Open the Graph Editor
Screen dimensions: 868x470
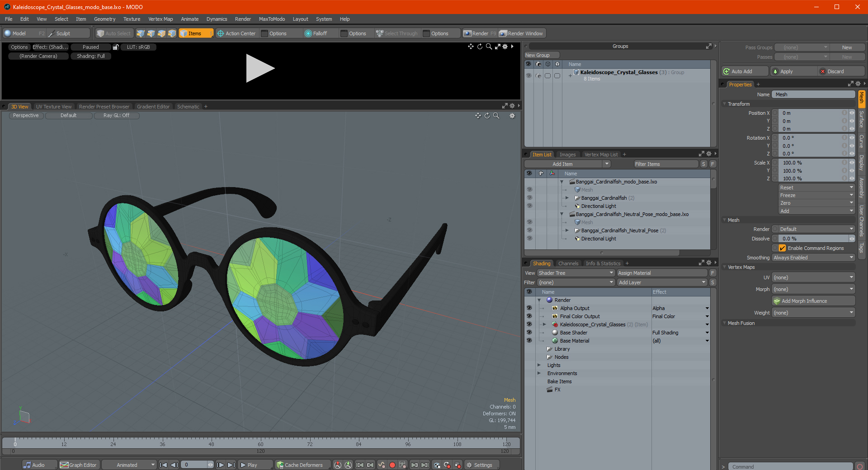78,465
